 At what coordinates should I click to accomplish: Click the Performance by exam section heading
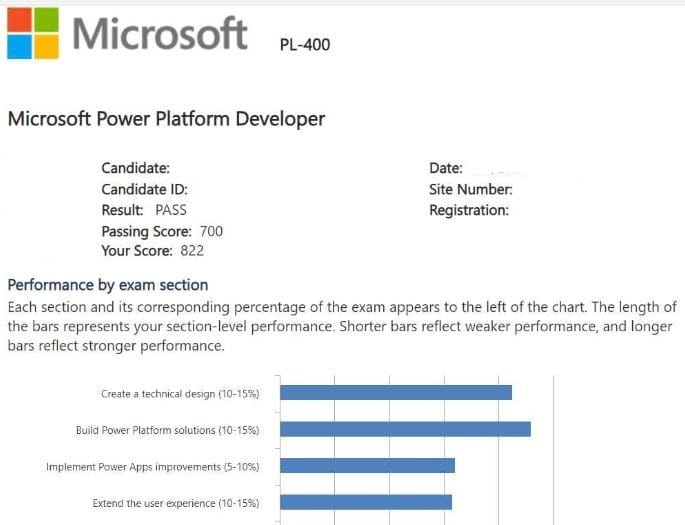click(x=108, y=285)
